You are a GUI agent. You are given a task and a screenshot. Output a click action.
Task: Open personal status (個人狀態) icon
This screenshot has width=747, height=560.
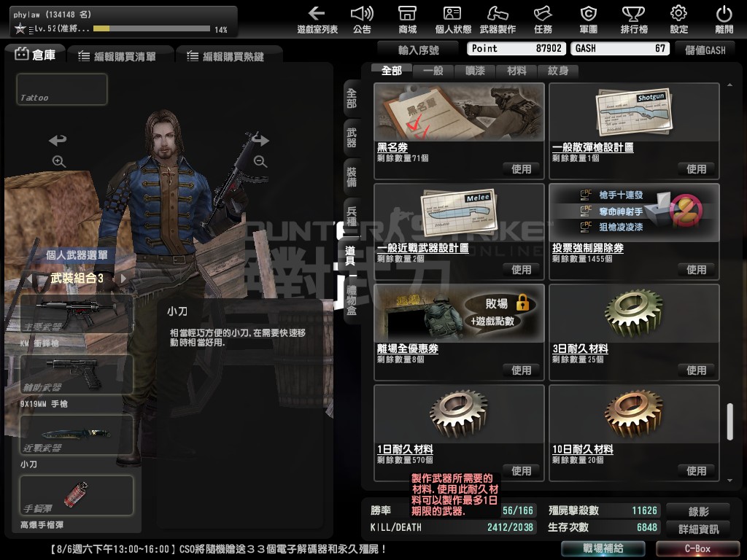(452, 20)
